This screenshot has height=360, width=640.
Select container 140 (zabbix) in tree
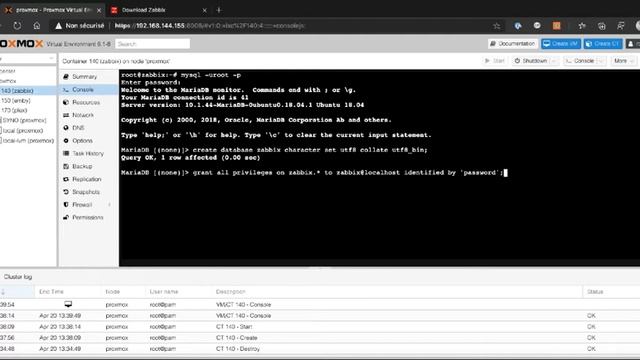[x=17, y=91]
